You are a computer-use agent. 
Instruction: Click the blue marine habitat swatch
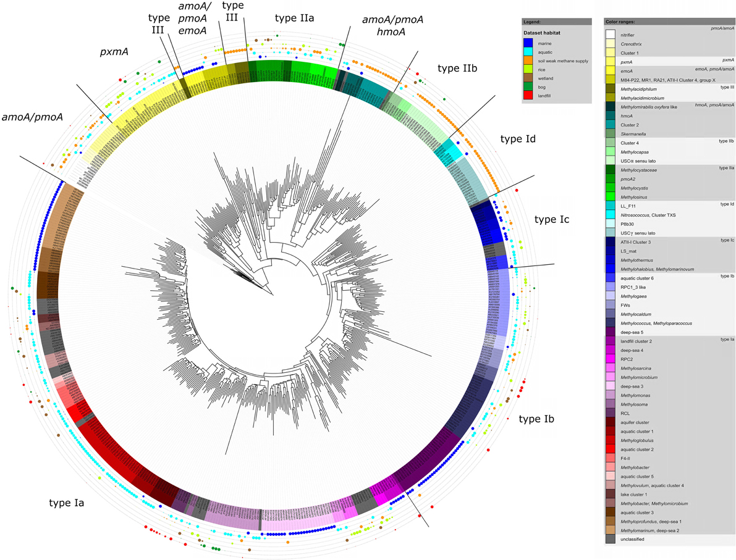point(528,43)
